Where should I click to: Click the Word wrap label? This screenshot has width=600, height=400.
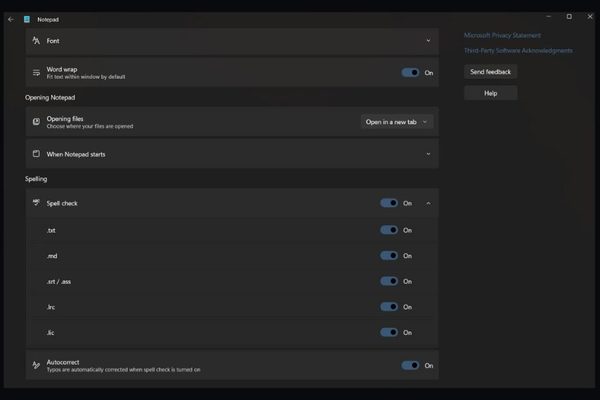click(62, 69)
